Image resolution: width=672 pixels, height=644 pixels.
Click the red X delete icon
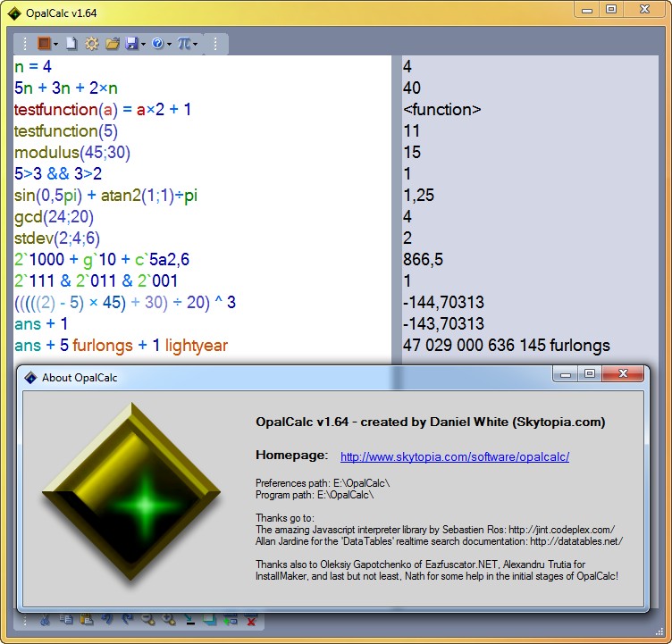coord(251,620)
